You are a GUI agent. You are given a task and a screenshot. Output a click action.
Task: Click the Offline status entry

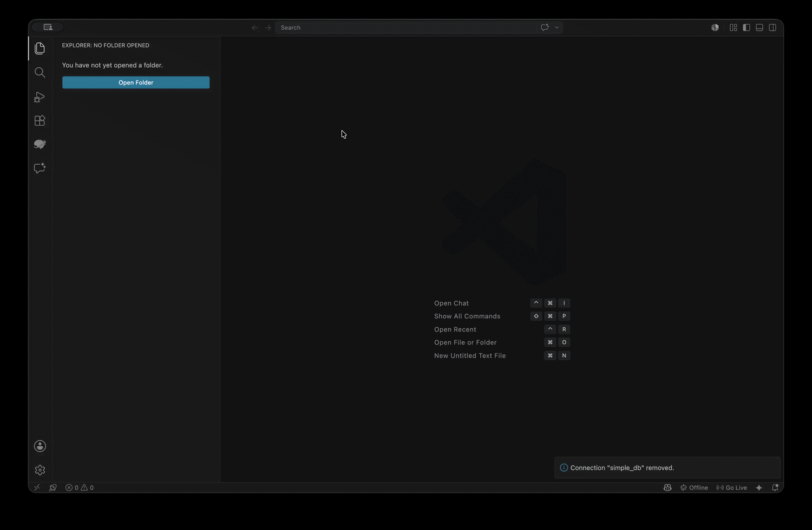pyautogui.click(x=694, y=488)
